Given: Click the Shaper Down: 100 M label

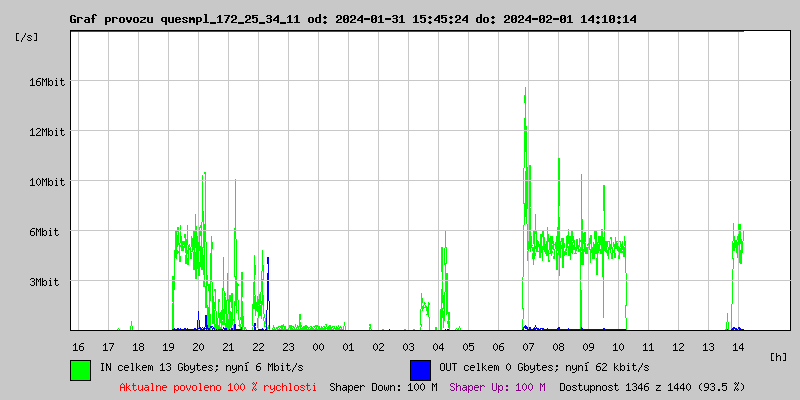Looking at the screenshot, I should tap(383, 386).
